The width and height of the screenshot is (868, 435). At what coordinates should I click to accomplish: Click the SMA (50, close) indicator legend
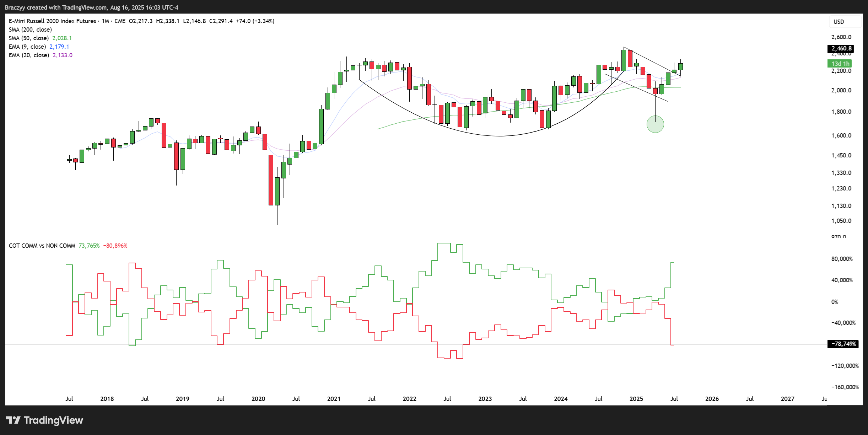click(x=28, y=38)
